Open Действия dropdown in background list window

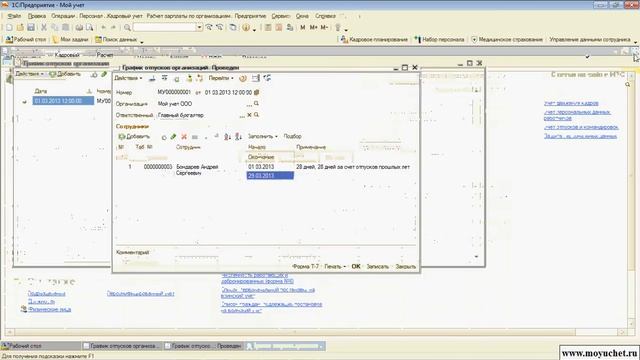point(29,74)
